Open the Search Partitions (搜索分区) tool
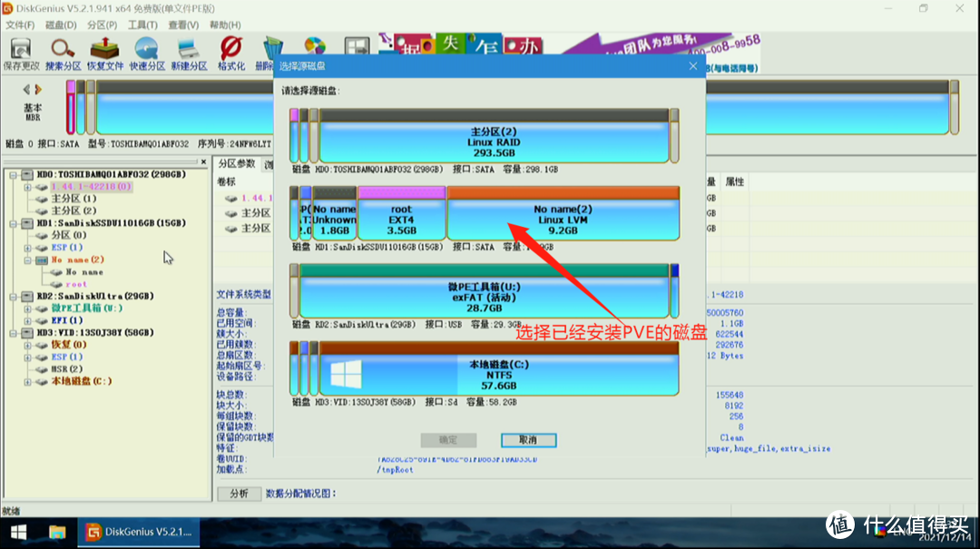This screenshot has width=980, height=549. [x=64, y=54]
